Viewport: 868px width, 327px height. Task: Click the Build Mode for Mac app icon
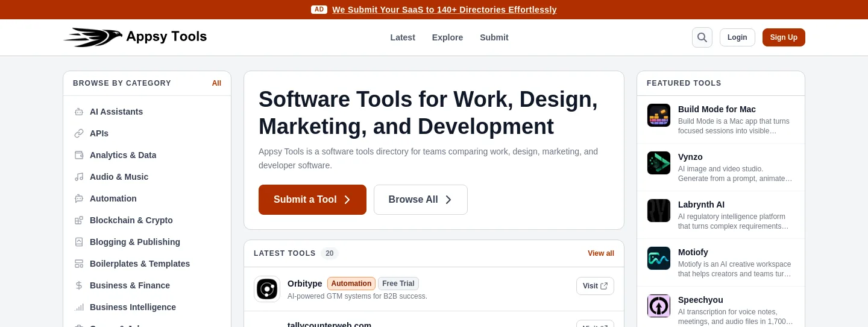tap(659, 115)
